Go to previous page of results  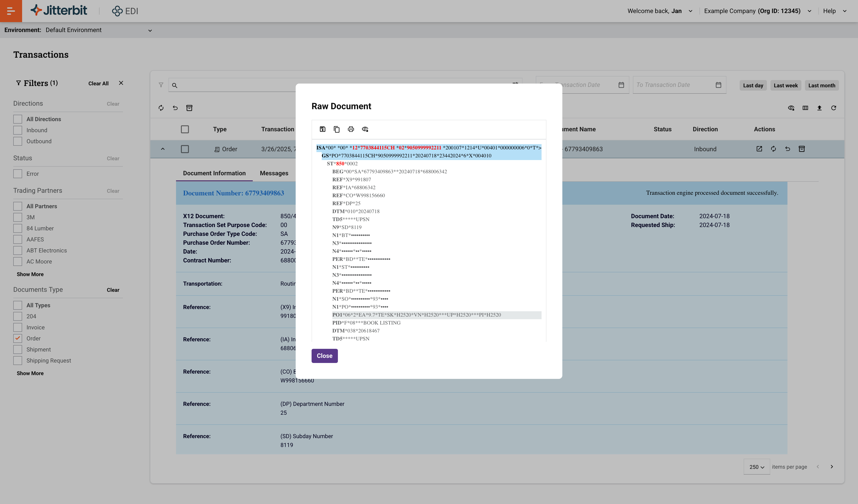818,467
